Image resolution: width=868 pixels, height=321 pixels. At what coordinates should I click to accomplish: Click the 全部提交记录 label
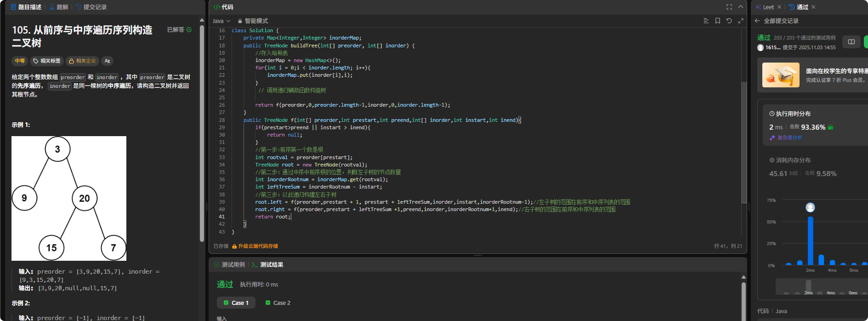click(781, 21)
